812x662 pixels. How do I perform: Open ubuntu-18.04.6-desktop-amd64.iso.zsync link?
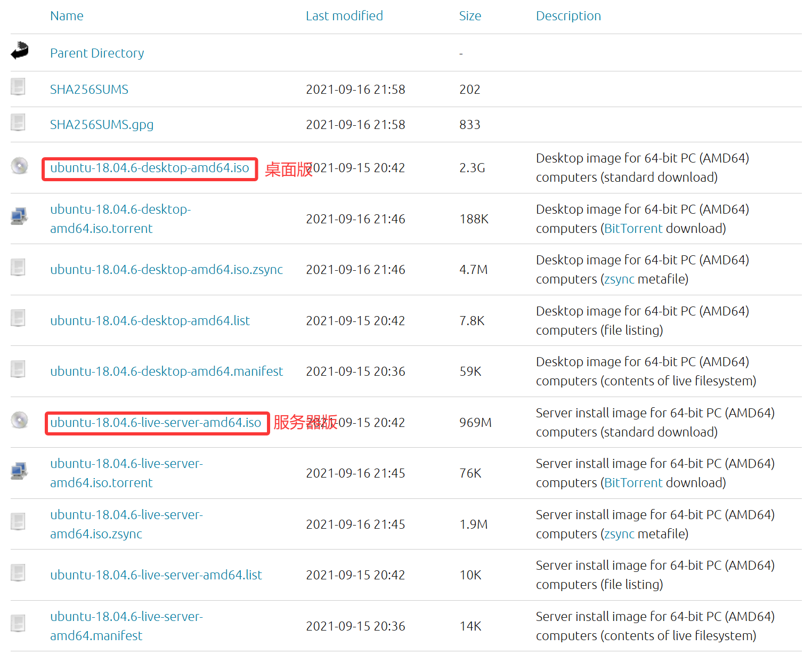[166, 270]
